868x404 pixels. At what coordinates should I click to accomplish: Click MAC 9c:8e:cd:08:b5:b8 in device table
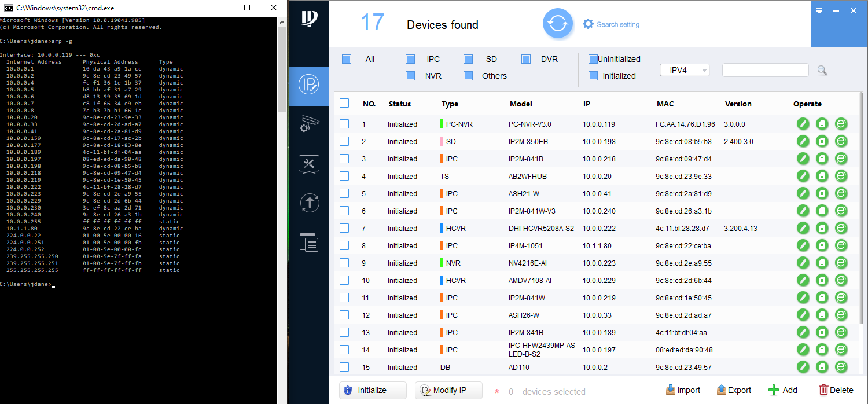(x=684, y=141)
